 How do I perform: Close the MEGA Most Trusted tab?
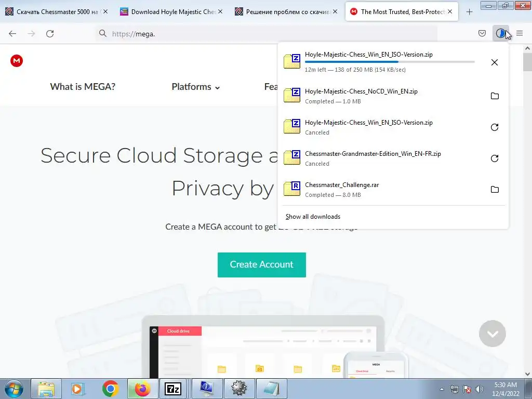pyautogui.click(x=449, y=11)
